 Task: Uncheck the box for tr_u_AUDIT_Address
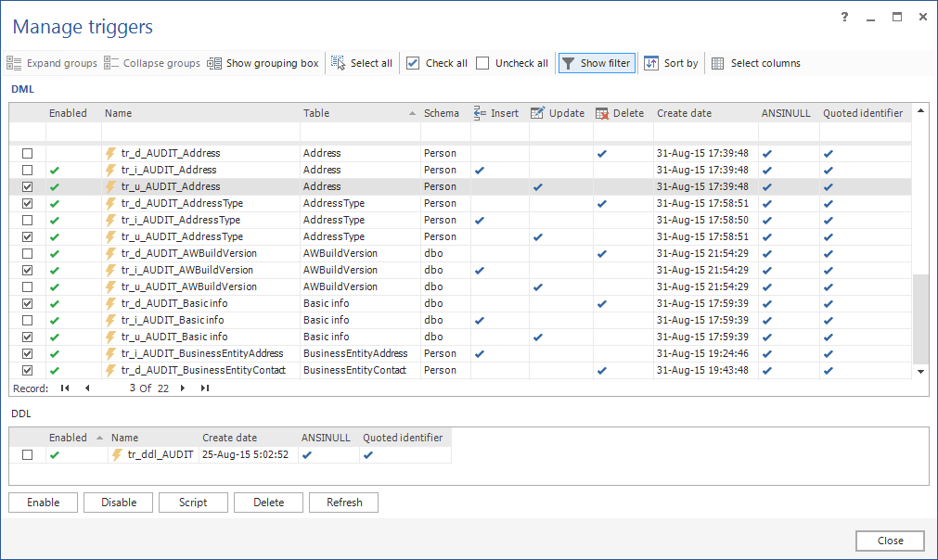(x=28, y=187)
